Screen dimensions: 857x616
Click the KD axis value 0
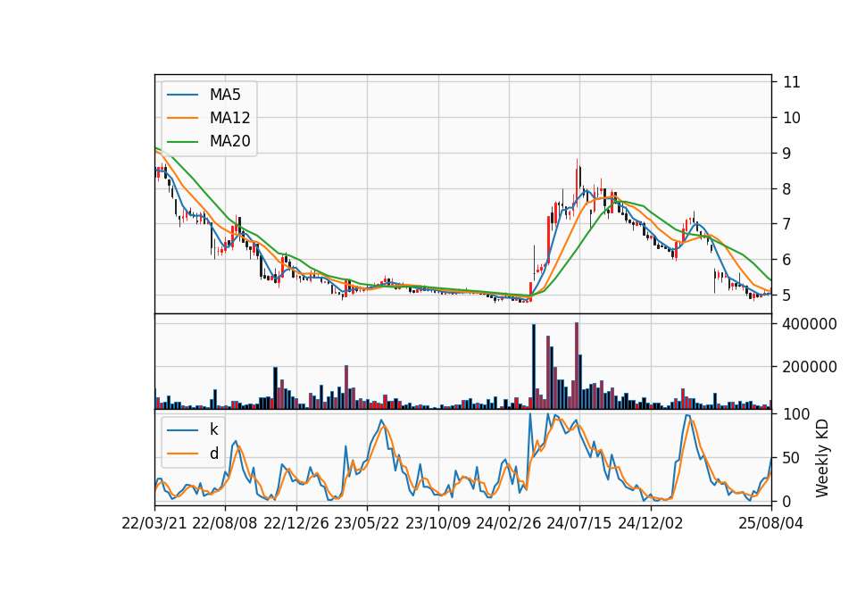[x=787, y=501]
